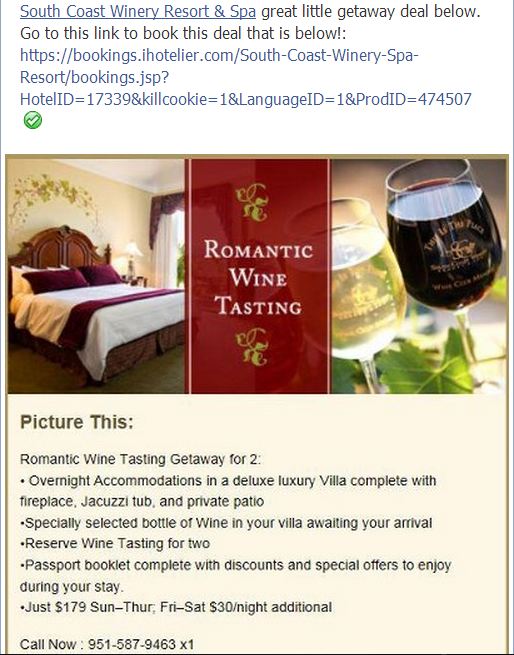
Task: Click the bedroom villa photo
Action: (96, 276)
